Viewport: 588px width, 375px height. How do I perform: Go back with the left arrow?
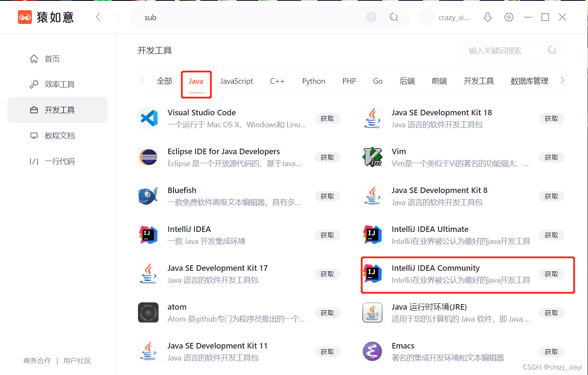(98, 17)
